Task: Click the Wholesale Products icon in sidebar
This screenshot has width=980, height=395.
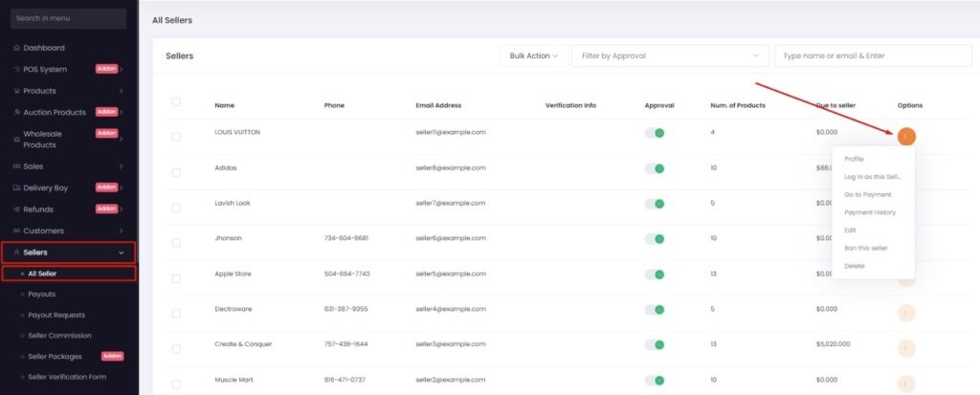Action: coord(17,140)
